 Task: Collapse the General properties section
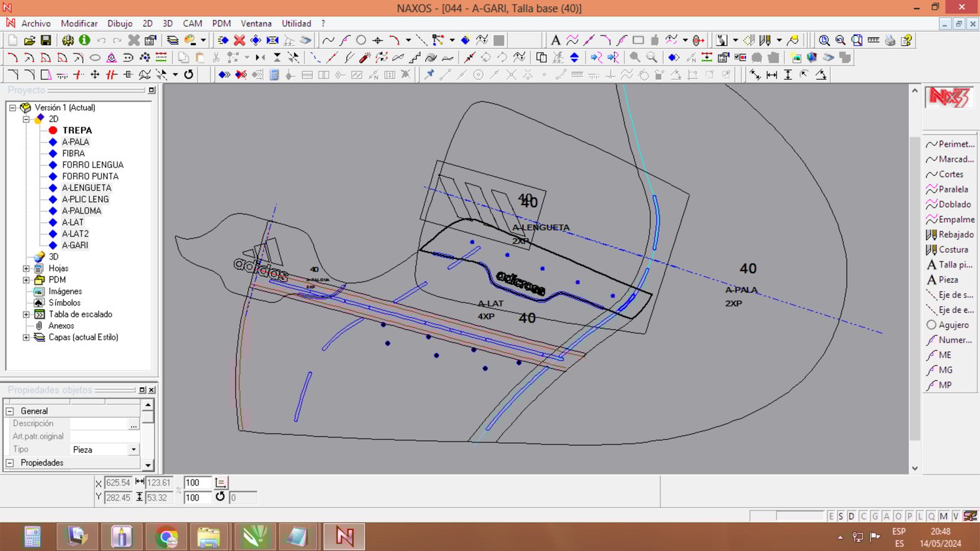point(10,411)
